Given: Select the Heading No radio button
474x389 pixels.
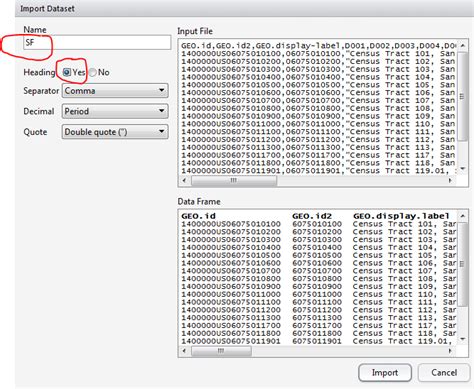Looking at the screenshot, I should tap(92, 72).
